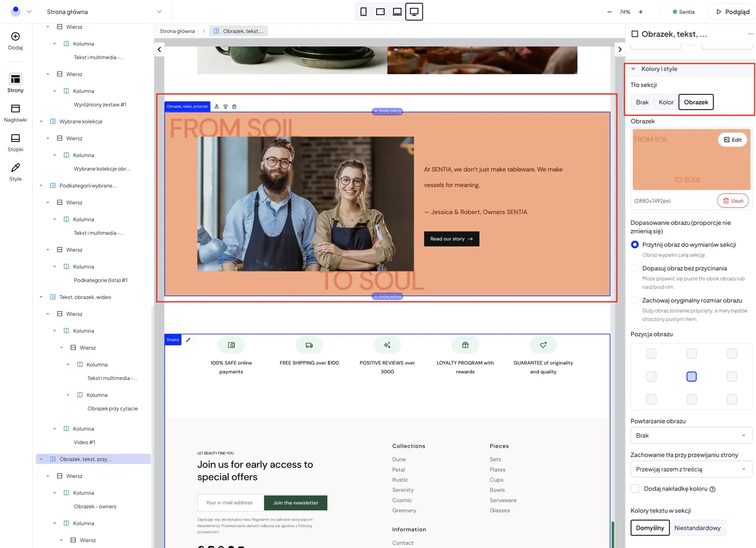Switch to laptop device preview
The height and width of the screenshot is (548, 756).
[x=397, y=12]
